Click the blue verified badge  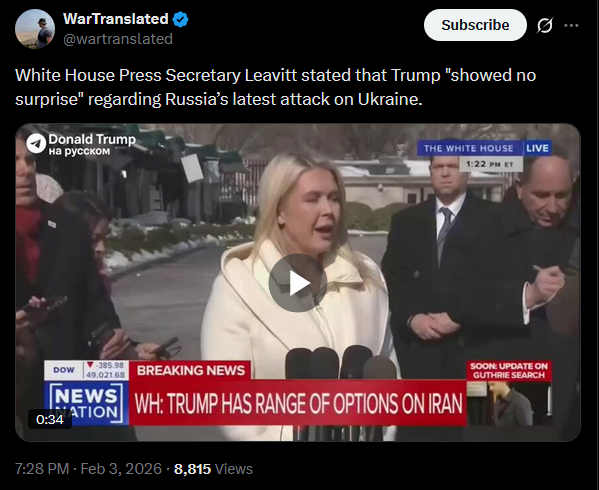click(x=180, y=19)
